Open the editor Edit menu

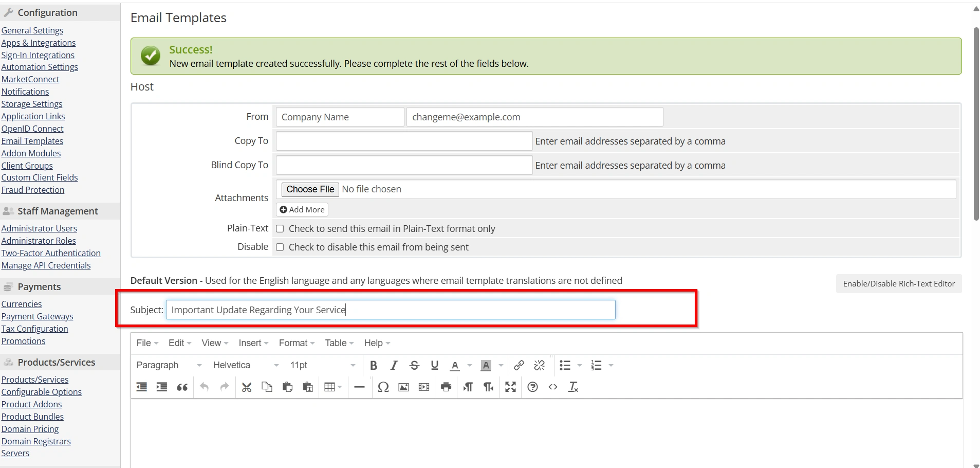[x=180, y=343]
